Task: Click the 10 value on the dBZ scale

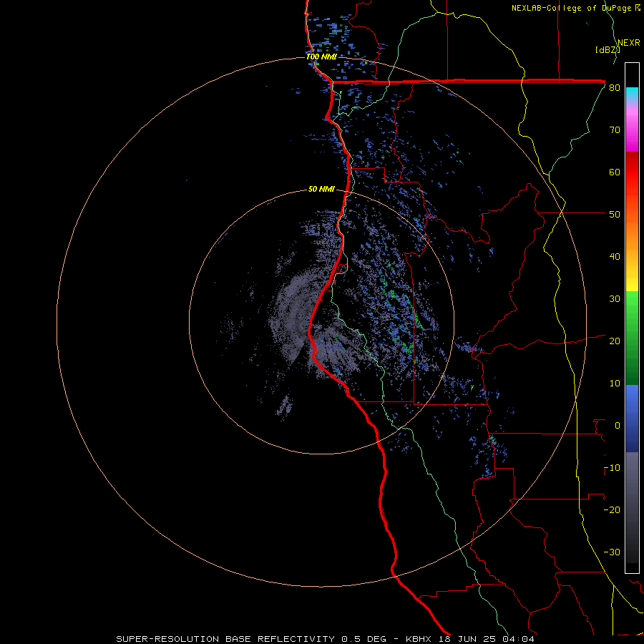Action: (615, 384)
